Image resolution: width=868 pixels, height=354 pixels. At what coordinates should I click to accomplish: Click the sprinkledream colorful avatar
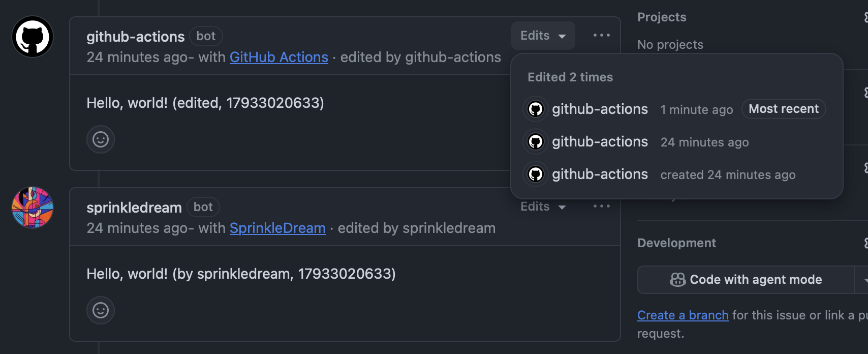pos(33,208)
